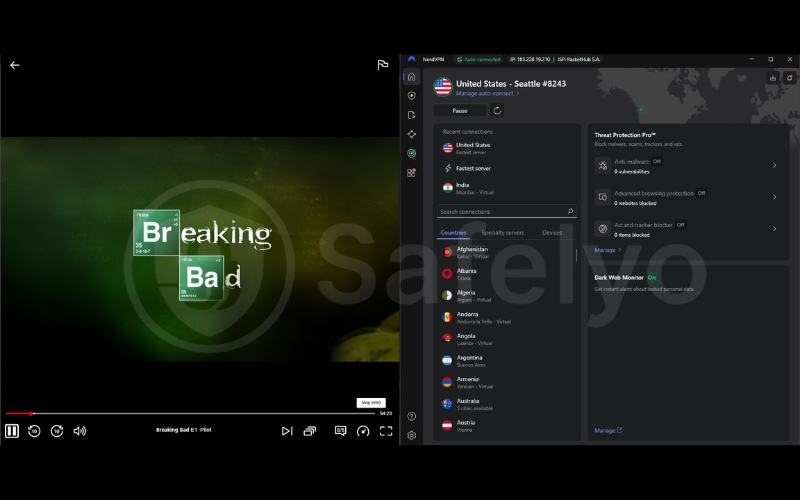Viewport: 800px width, 500px height.
Task: Click Dark Web Monitor On badge
Action: point(652,278)
